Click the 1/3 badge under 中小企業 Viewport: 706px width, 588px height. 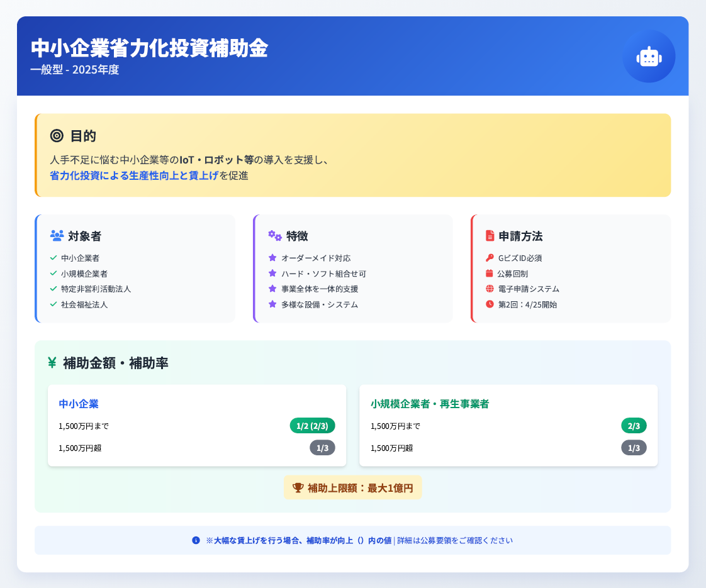click(x=322, y=448)
